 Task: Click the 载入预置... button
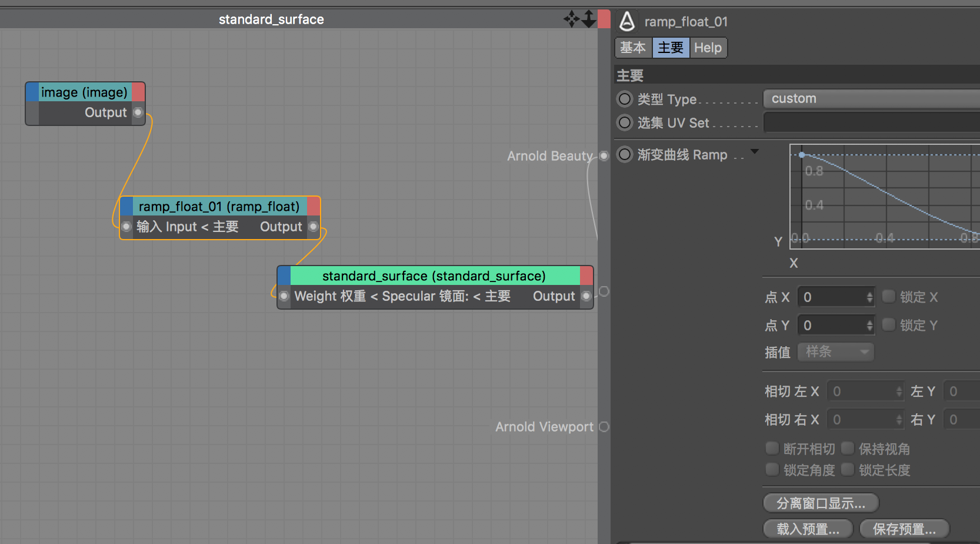point(808,529)
